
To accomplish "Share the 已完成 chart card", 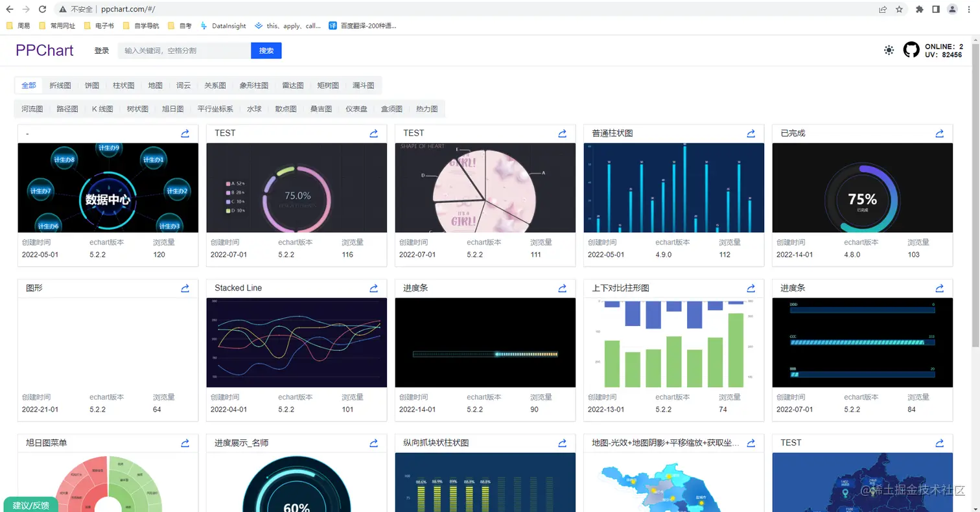I will (939, 134).
